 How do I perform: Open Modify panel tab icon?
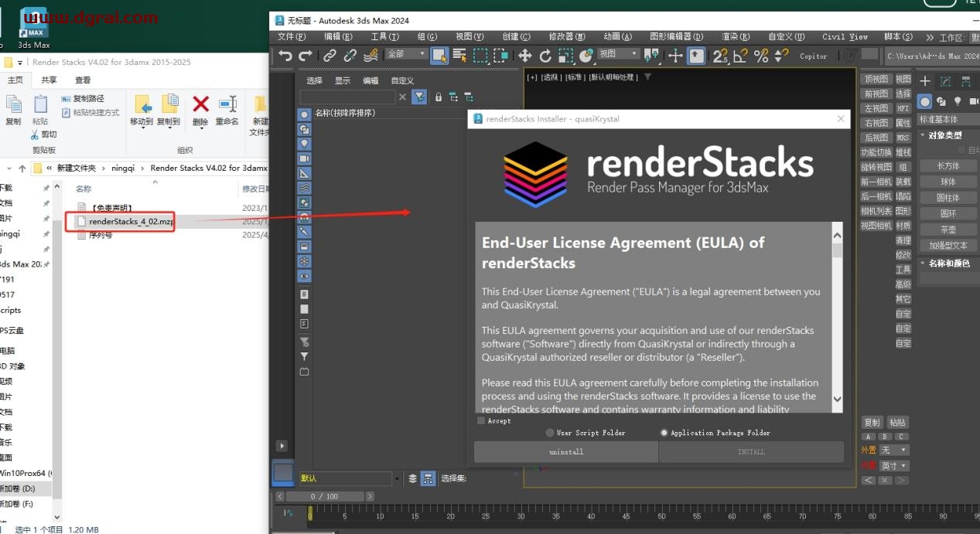click(945, 81)
